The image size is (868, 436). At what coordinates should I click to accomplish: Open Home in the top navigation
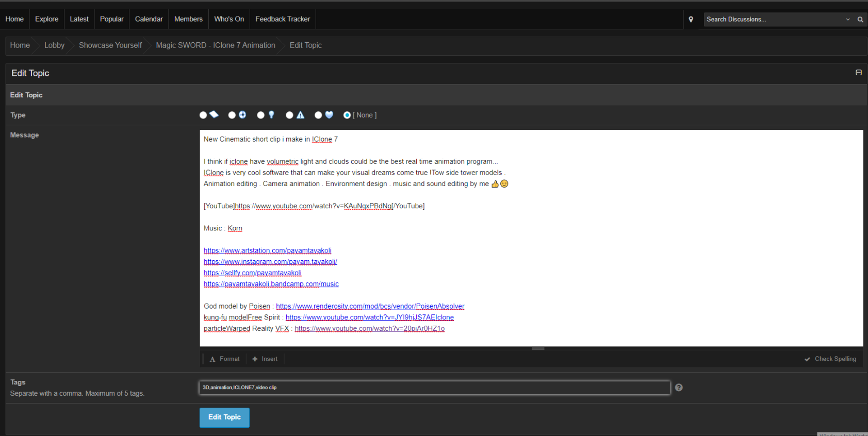[x=14, y=19]
